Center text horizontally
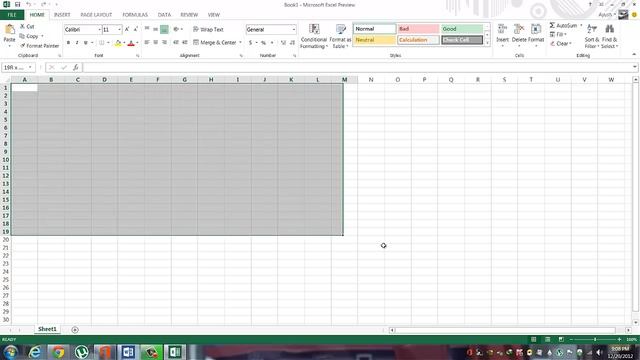Image resolution: width=640 pixels, height=360 pixels. click(x=156, y=42)
